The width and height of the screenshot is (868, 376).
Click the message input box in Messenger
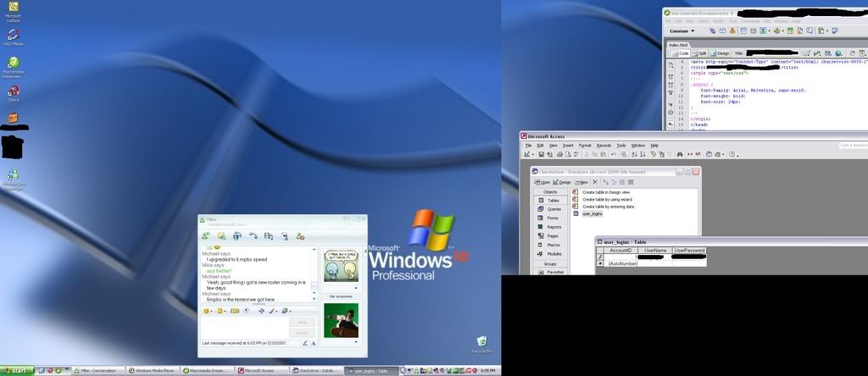(244, 327)
